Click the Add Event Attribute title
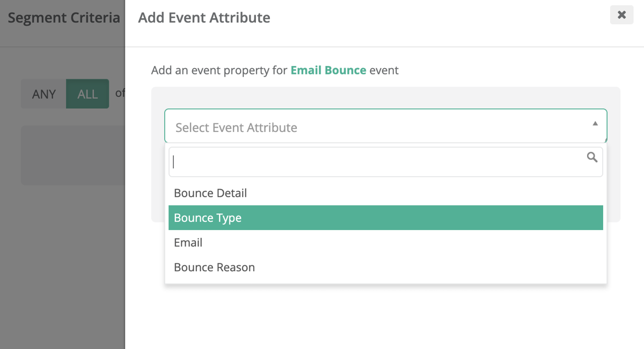Image resolution: width=644 pixels, height=349 pixels. pyautogui.click(x=204, y=18)
